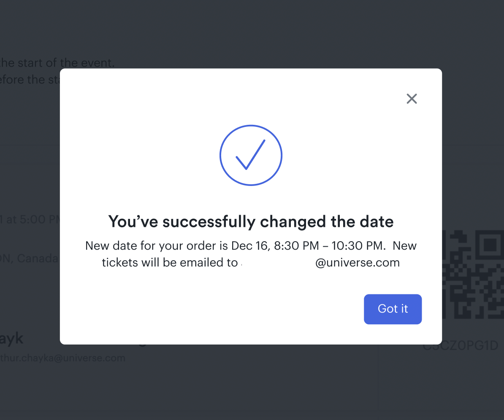This screenshot has height=420, width=504.
Task: Click the "thur.chayka@universe.com" email in the background
Action: coord(62,358)
